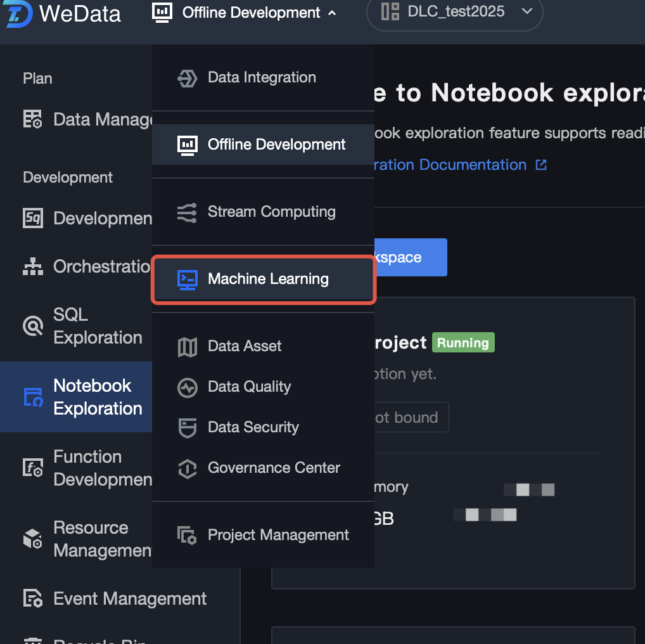645x644 pixels.
Task: Click the Data Asset map icon
Action: click(188, 347)
